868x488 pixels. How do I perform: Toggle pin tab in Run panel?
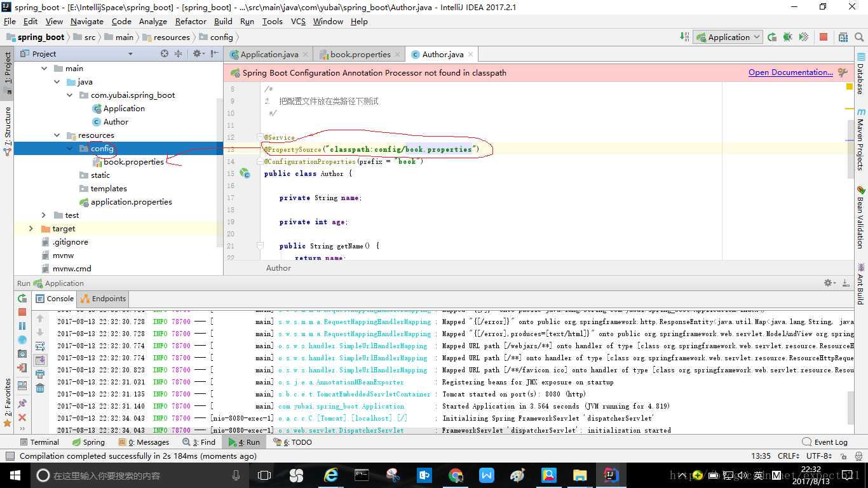pos(22,403)
